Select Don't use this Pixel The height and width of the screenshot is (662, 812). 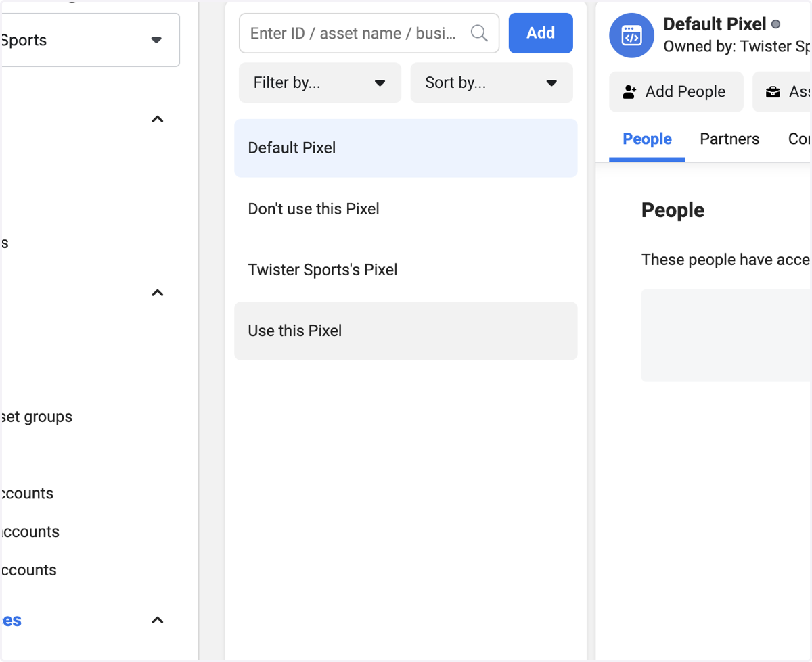(x=406, y=209)
